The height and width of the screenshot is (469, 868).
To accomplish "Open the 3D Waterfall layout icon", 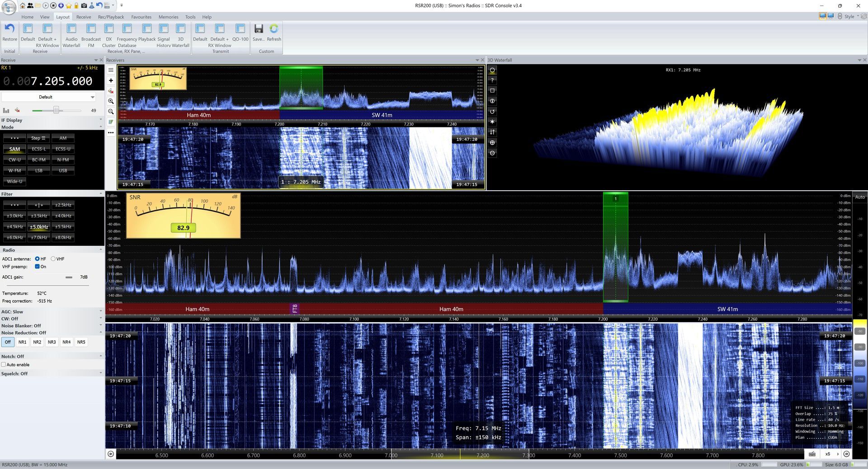I will (x=180, y=29).
